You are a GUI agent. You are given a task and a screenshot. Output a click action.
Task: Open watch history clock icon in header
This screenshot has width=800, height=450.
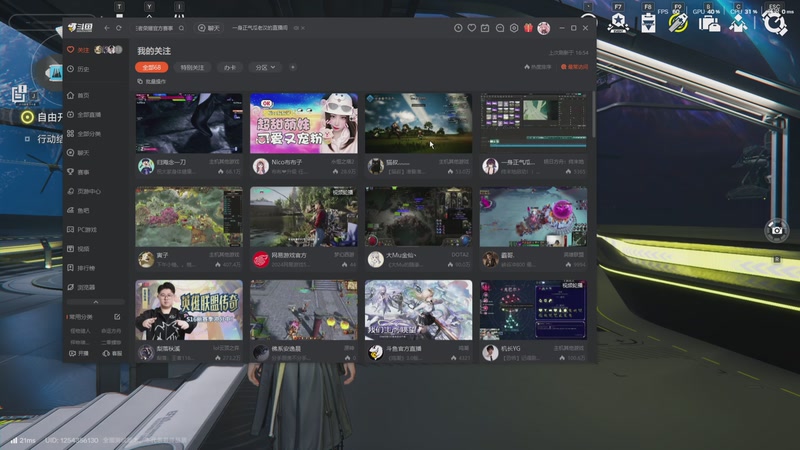tap(458, 28)
